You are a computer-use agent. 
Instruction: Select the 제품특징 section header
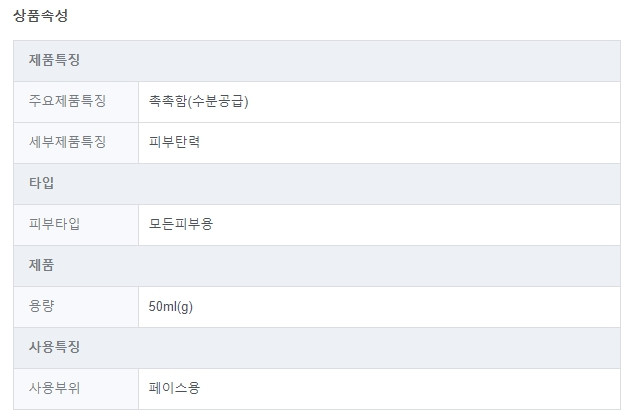317,61
